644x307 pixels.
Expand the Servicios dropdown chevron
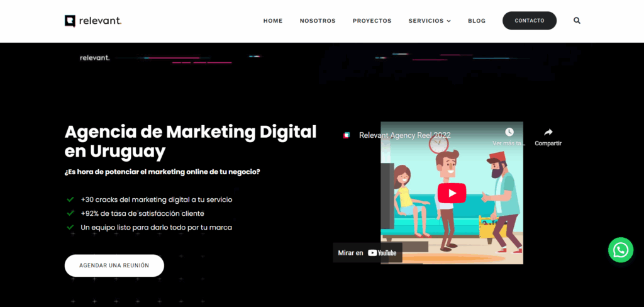[x=448, y=21]
